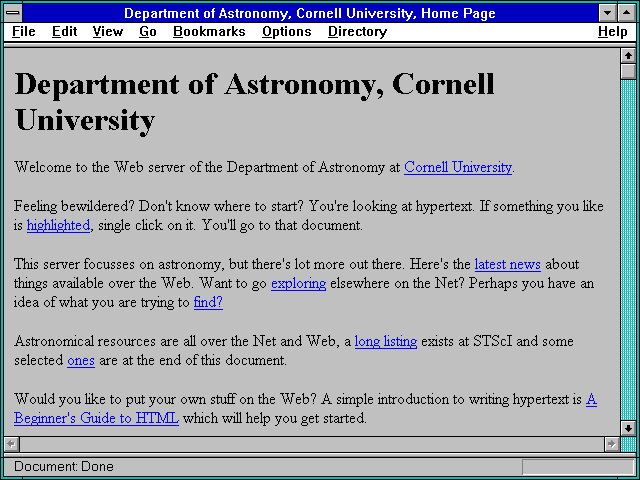Open the View menu
Image resolution: width=640 pixels, height=480 pixels.
[107, 31]
